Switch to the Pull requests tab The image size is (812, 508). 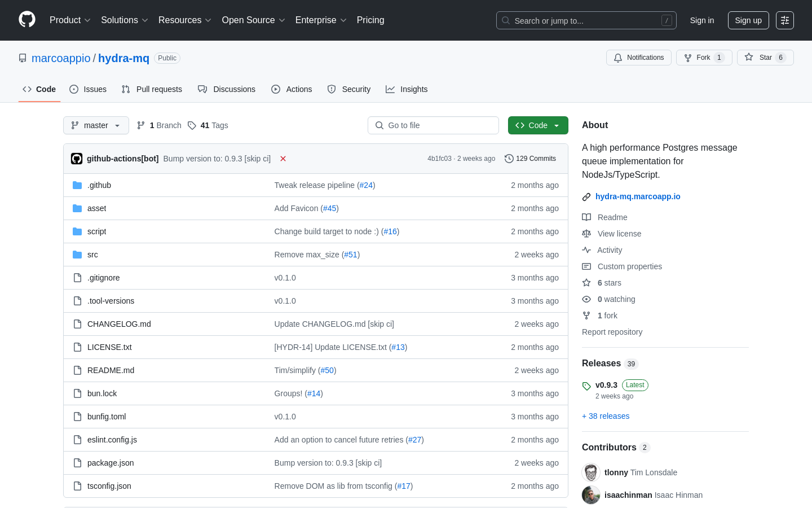[x=152, y=89]
